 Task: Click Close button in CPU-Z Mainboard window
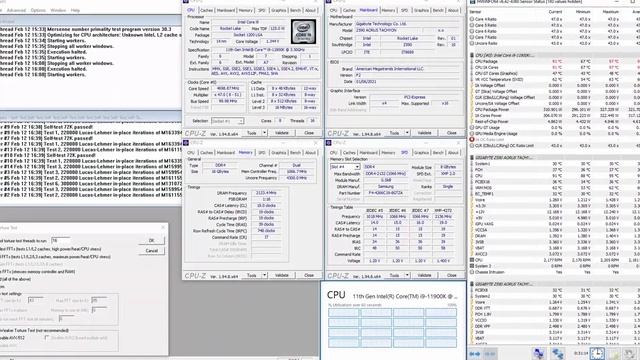451,133
